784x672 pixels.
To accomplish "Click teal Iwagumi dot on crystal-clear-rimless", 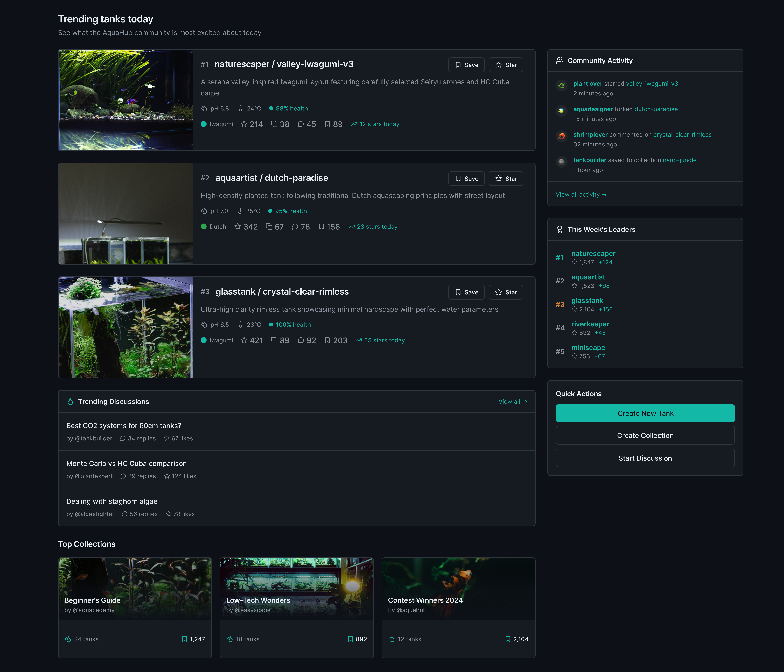I will 204,340.
